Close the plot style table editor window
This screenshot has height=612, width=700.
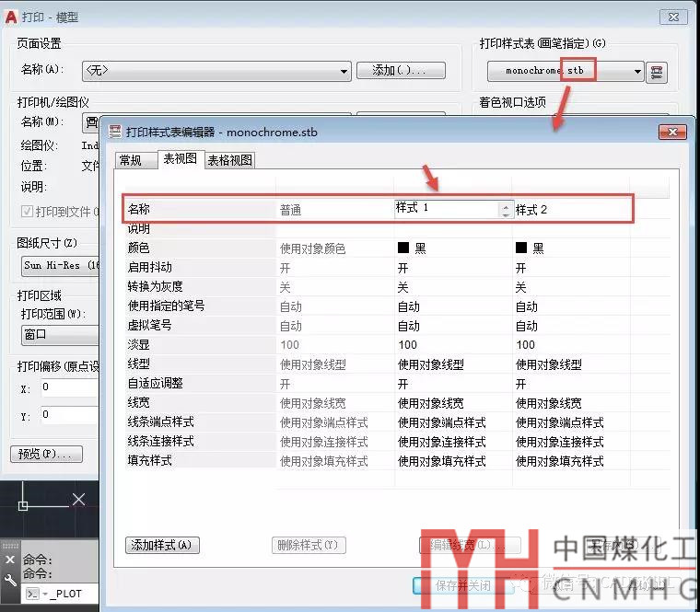pos(672,132)
